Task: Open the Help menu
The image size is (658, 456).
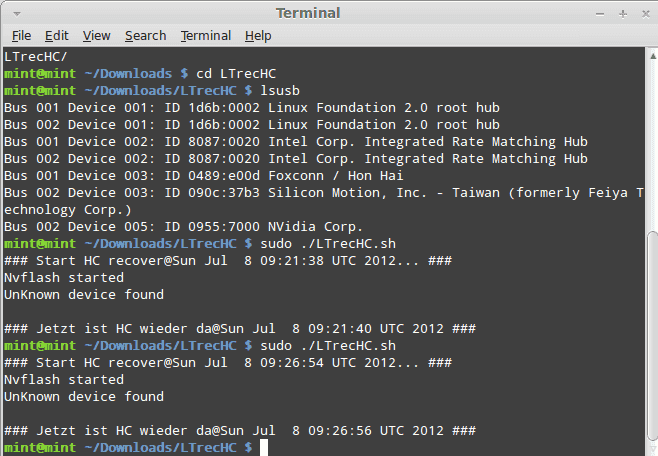Action: [258, 36]
